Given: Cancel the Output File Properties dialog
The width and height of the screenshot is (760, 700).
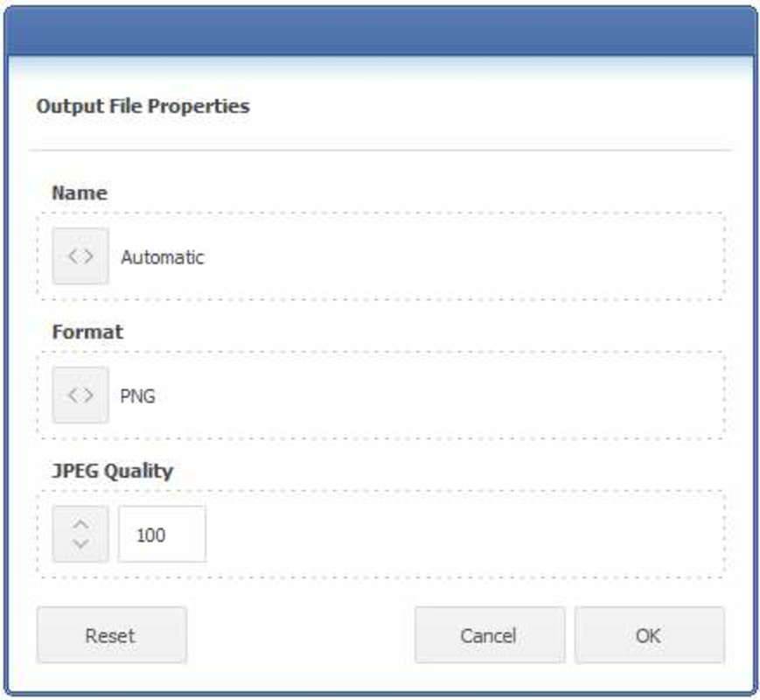Looking at the screenshot, I should click(490, 635).
